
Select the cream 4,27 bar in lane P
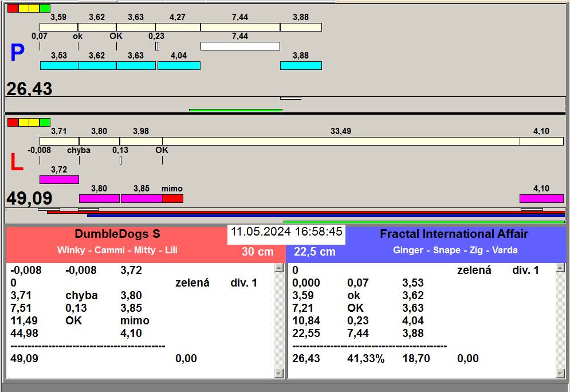pos(178,28)
